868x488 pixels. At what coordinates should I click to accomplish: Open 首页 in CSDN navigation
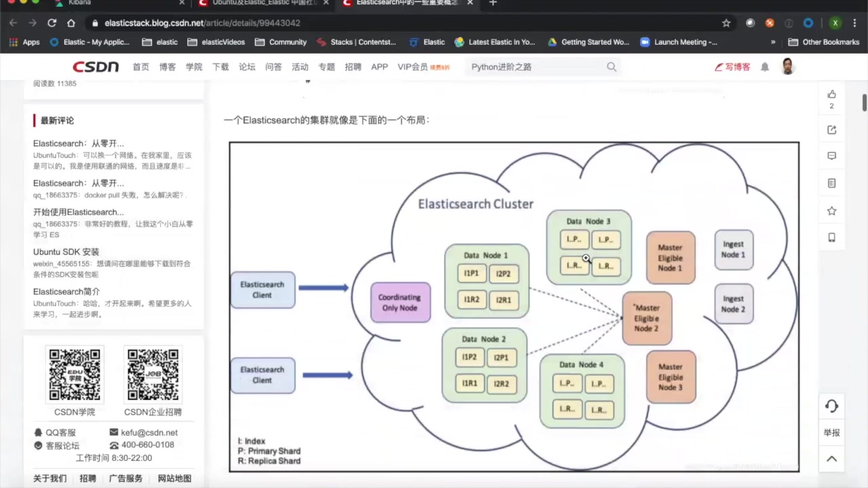[141, 67]
